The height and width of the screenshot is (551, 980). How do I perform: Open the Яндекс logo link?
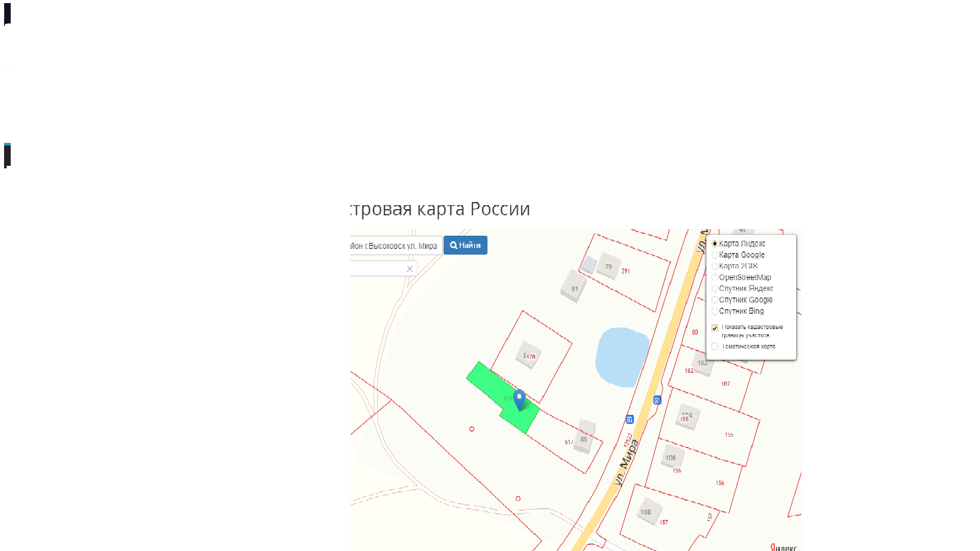click(x=783, y=547)
